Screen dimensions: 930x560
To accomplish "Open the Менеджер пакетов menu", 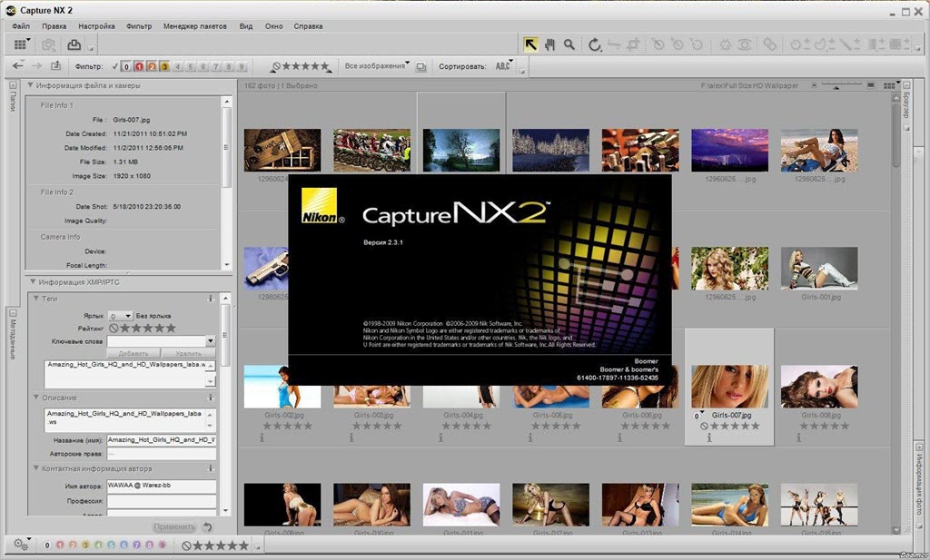I will click(195, 26).
